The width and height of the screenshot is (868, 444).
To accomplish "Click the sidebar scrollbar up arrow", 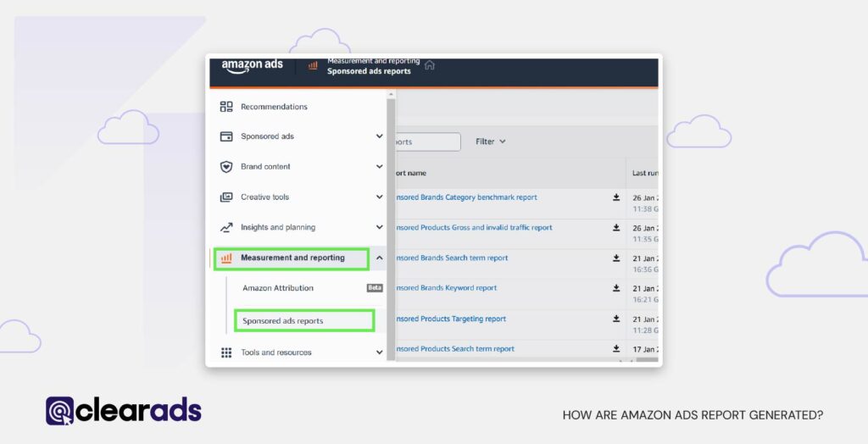I will point(391,95).
